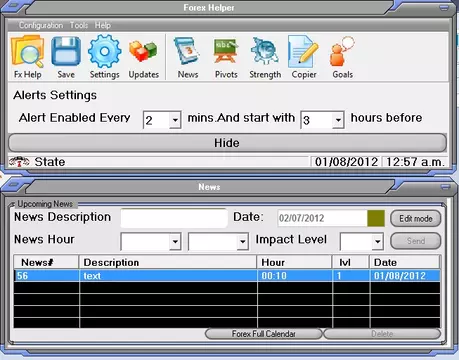
Task: Click the olive color swatch beside Date
Action: click(x=376, y=218)
